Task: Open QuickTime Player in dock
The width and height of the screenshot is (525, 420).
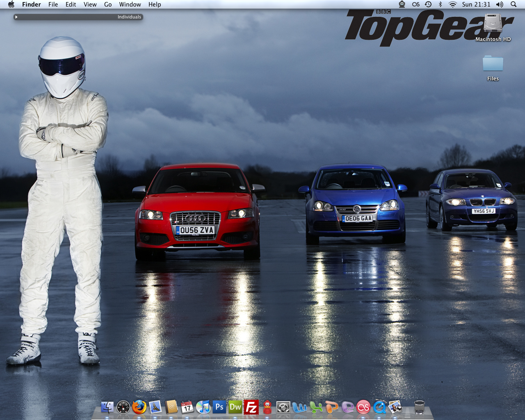Action: [x=380, y=407]
